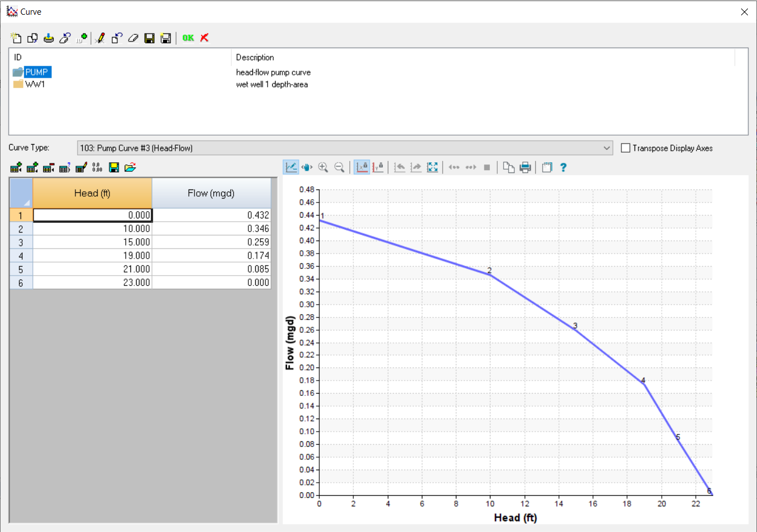Open the Curve Type dropdown

coord(345,148)
